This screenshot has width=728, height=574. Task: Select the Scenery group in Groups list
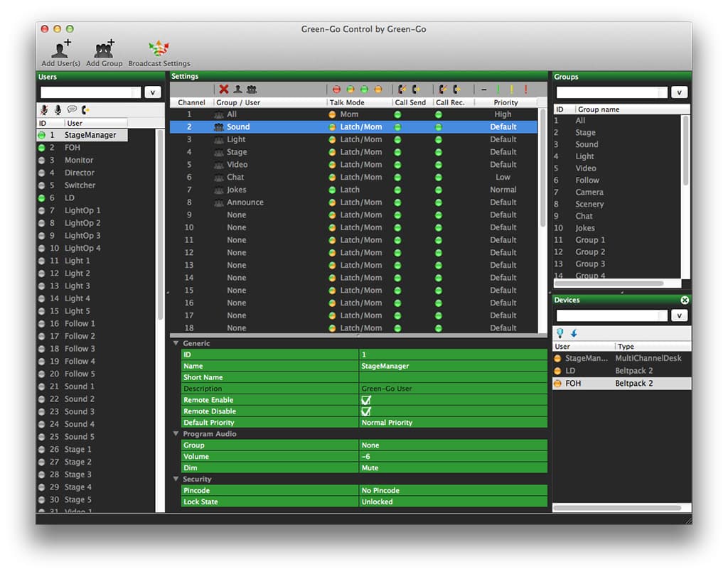click(616, 204)
